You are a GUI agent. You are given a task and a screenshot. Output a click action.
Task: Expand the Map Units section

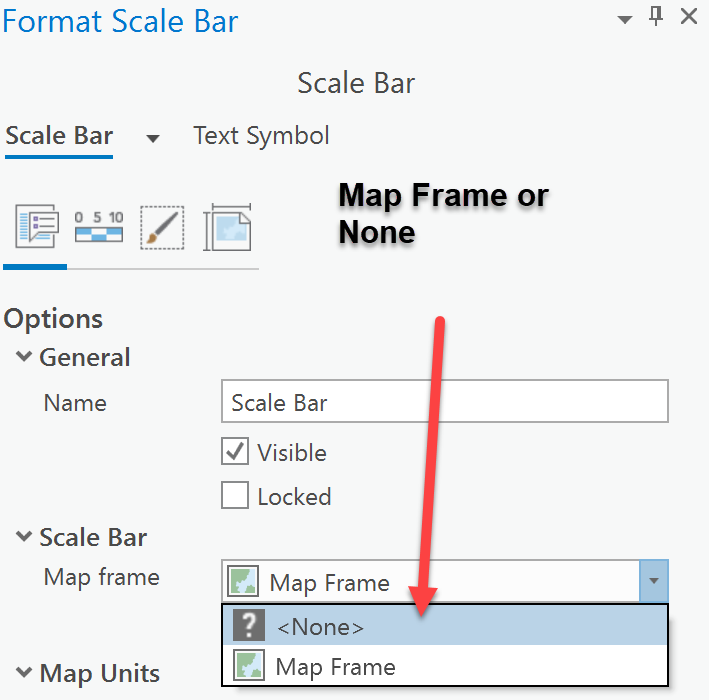[x=23, y=673]
